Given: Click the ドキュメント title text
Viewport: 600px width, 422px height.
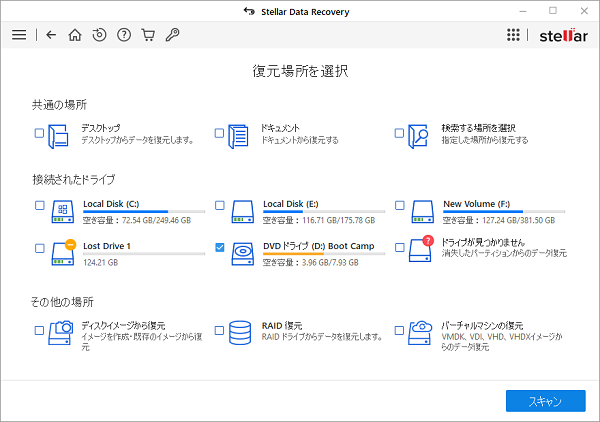Looking at the screenshot, I should [280, 128].
